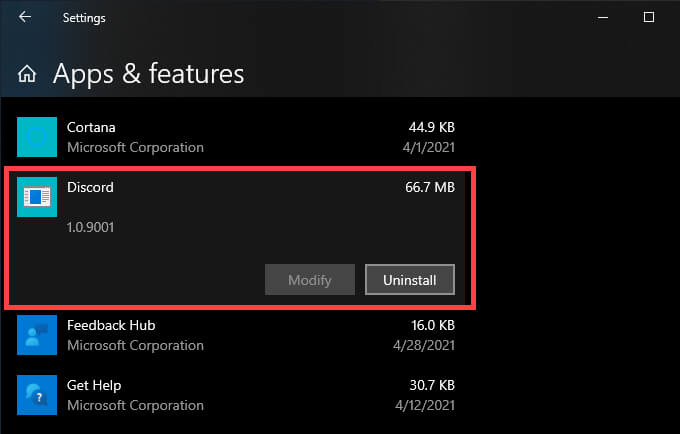Click the Modify button for Discord

coord(310,280)
